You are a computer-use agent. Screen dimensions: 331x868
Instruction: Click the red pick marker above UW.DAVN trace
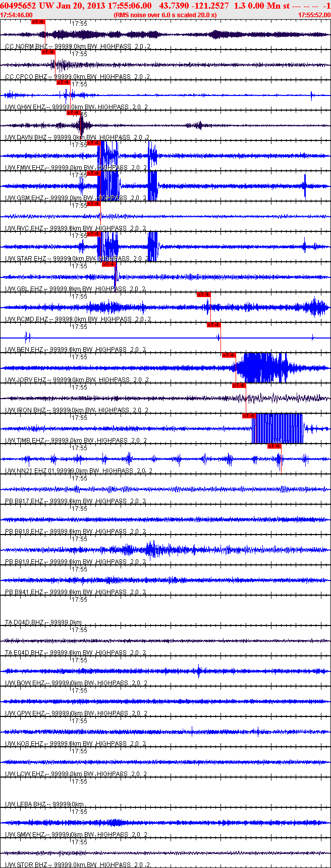pyautogui.click(x=74, y=113)
